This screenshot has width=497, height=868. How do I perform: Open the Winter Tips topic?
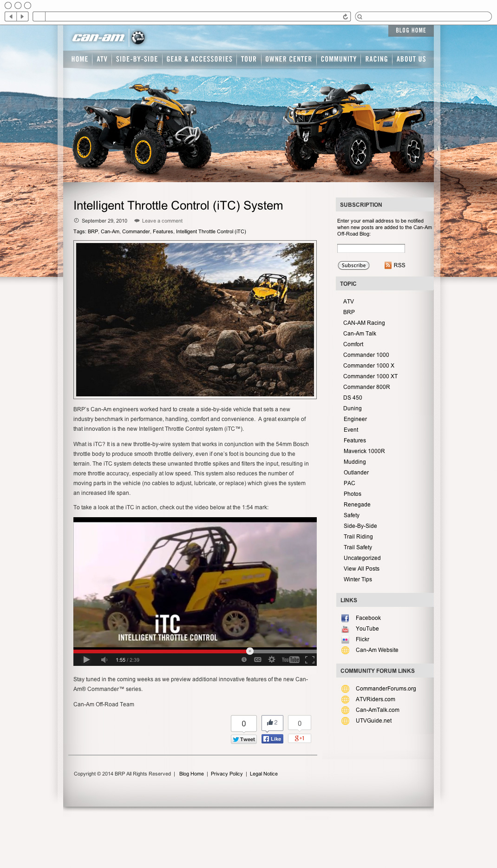coord(358,579)
